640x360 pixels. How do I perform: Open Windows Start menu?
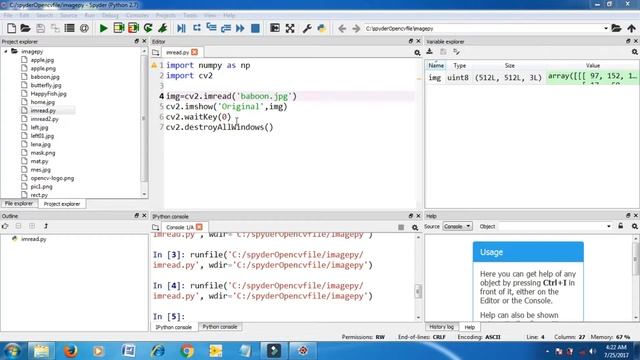[x=12, y=351]
